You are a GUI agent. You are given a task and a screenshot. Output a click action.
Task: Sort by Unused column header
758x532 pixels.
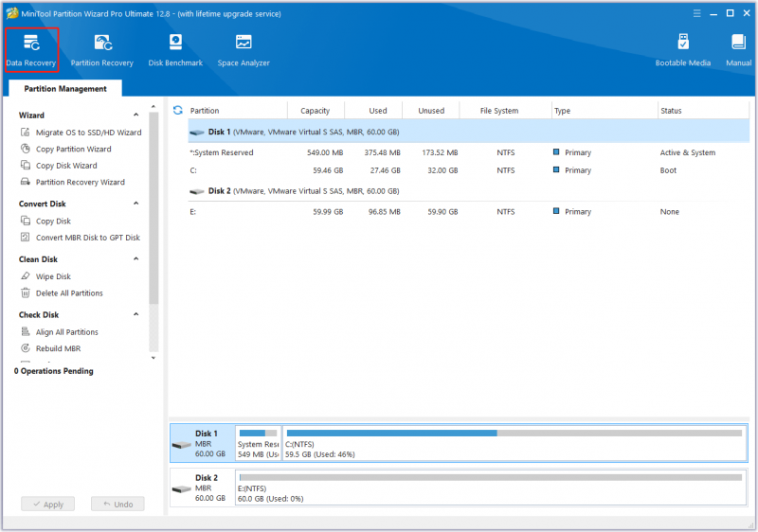(x=431, y=111)
